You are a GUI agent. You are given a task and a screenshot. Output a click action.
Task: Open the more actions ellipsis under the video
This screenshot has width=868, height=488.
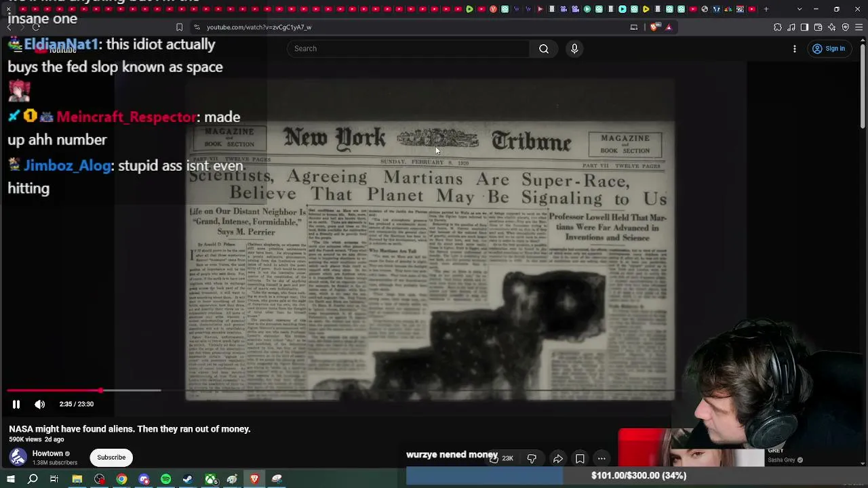[601, 459]
